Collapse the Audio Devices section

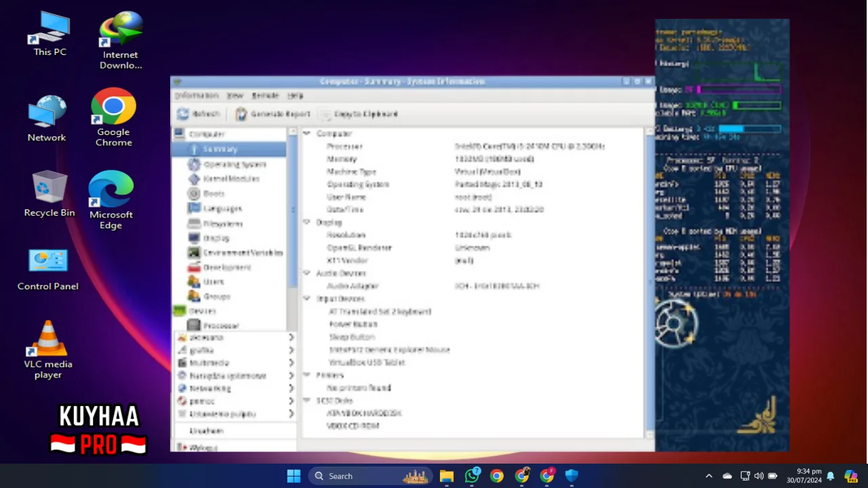pos(307,273)
